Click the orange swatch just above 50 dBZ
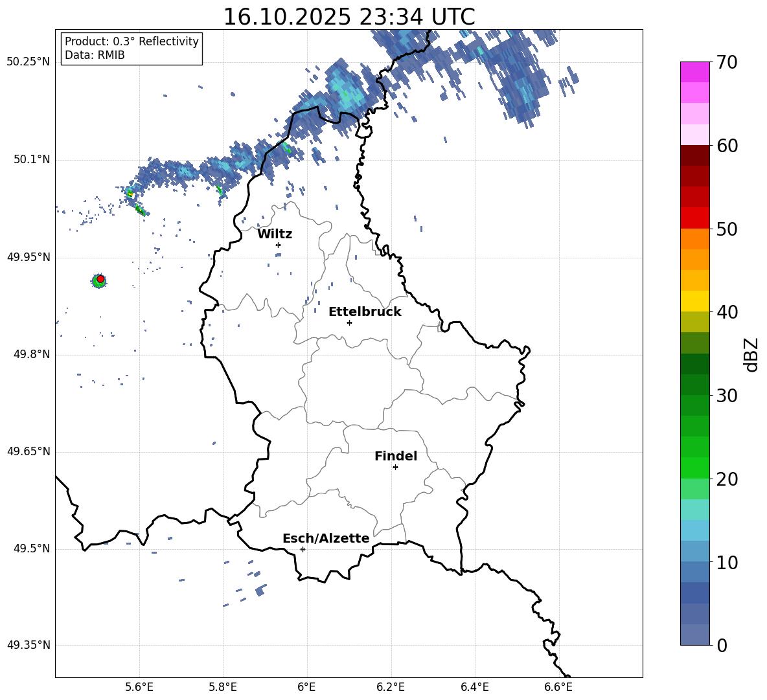Image resolution: width=767 pixels, height=700 pixels. pos(694,239)
